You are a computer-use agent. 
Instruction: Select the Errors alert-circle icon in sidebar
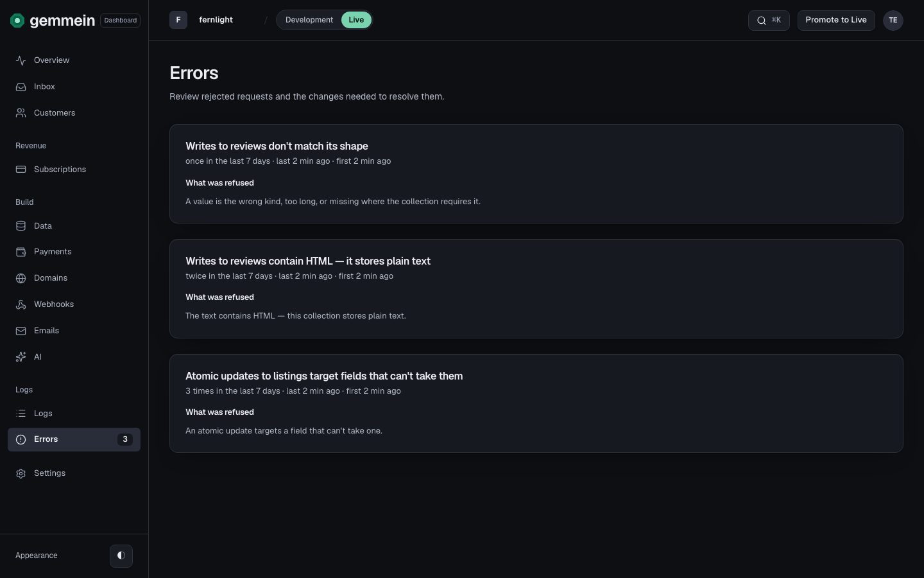click(x=21, y=439)
